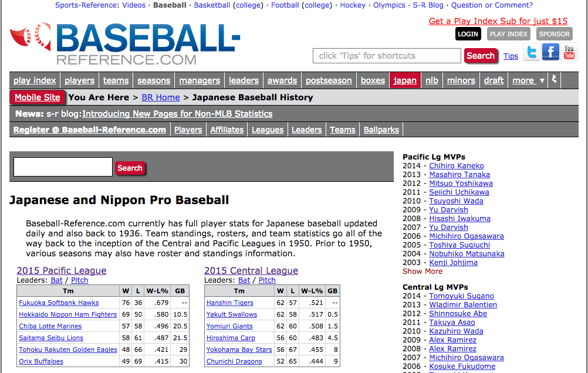Open Hockey link in Sports-Reference bar
This screenshot has height=373, width=588.
point(353,5)
